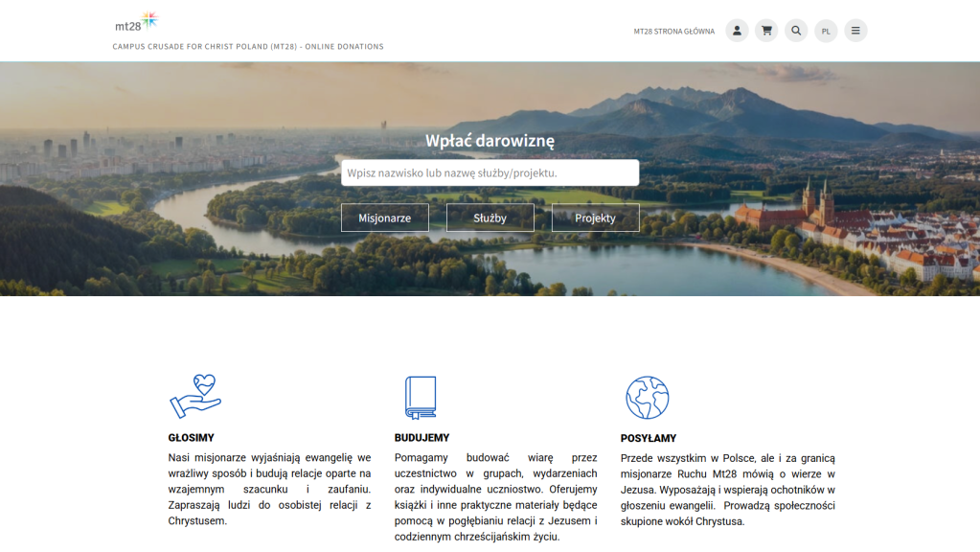Click the paragraph text under Głosimy
This screenshot has height=552, width=980.
point(269,489)
